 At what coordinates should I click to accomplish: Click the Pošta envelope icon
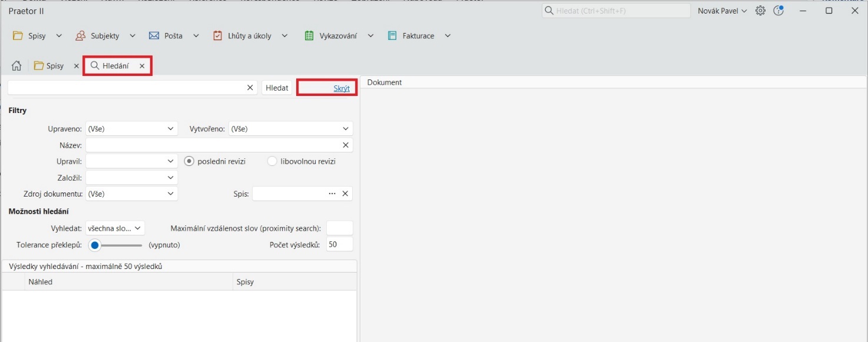pyautogui.click(x=154, y=36)
